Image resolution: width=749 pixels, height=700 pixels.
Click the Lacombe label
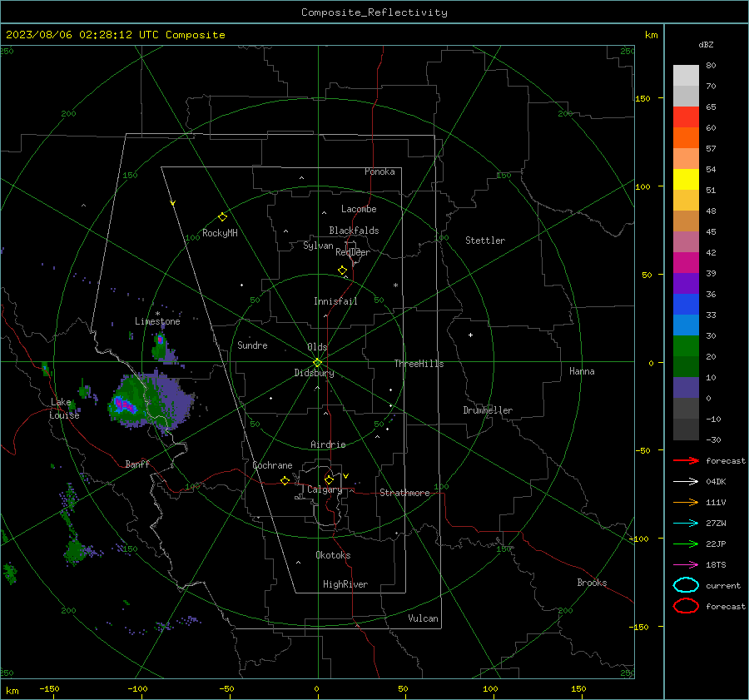(x=359, y=209)
